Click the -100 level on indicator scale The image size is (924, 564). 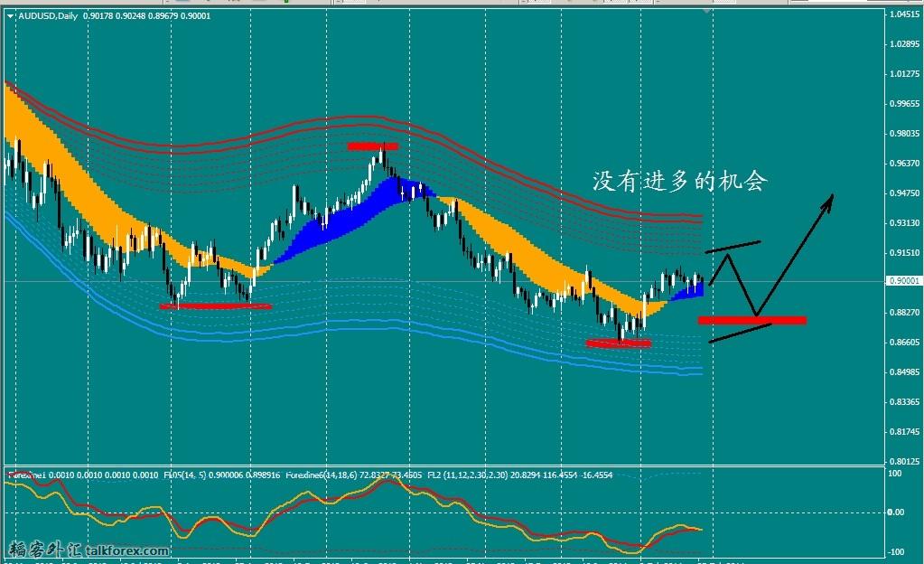(896, 551)
